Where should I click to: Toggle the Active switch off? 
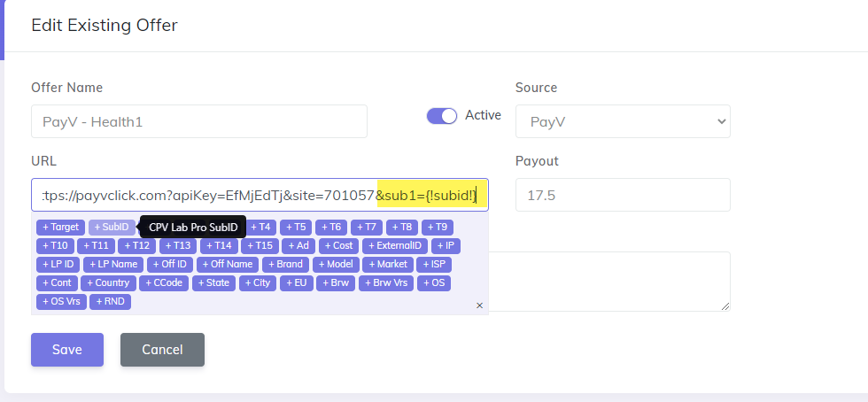click(441, 116)
